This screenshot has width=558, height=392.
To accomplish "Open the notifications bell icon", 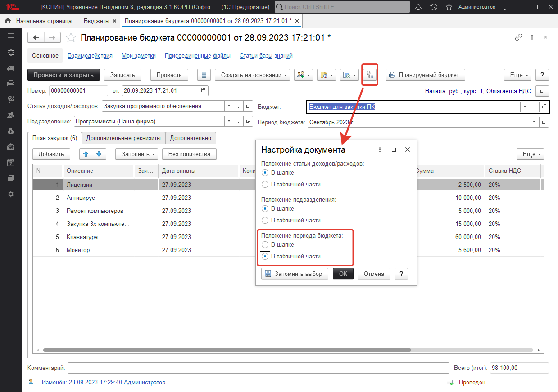I will [418, 7].
